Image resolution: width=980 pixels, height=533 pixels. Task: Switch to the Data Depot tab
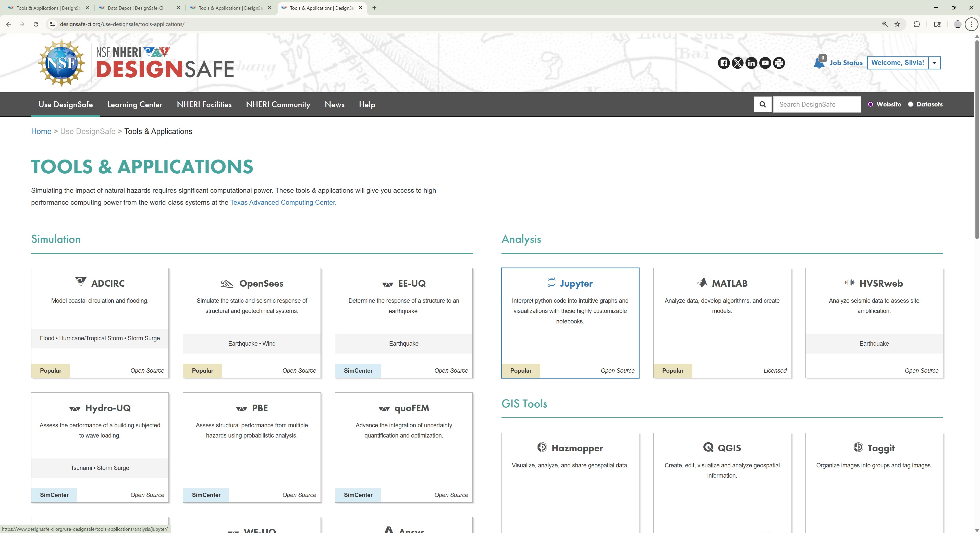136,8
